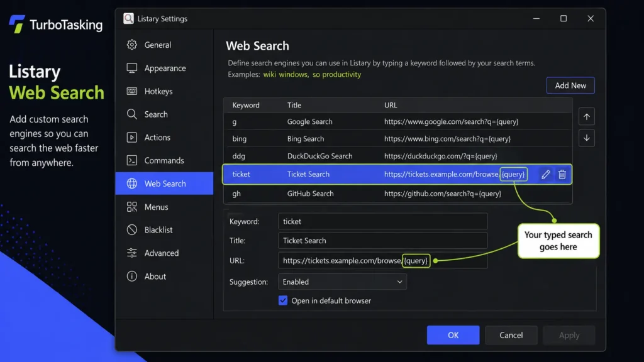The image size is (644, 362).
Task: Select the Search magnifier icon in sidebar
Action: tap(132, 114)
